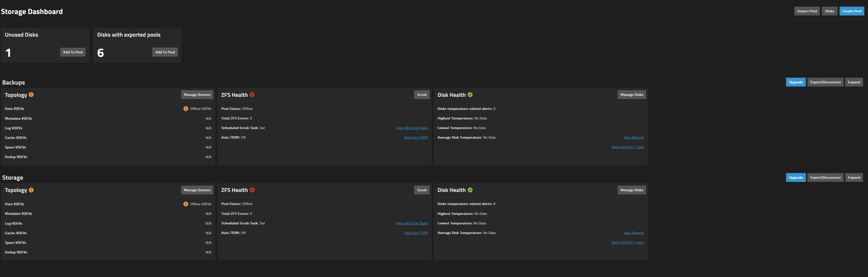868x277 pixels.
Task: View S.M.A.R.T. Tests for Storage
Action: click(627, 243)
